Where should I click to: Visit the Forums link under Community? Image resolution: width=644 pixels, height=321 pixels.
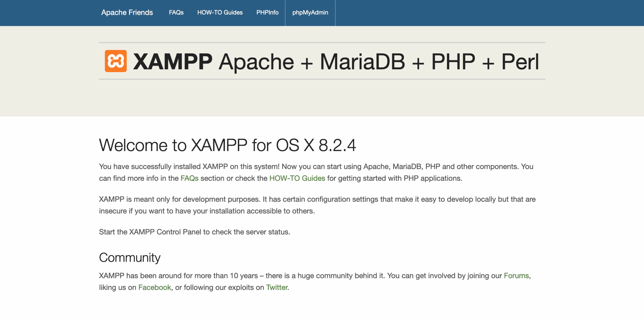pyautogui.click(x=516, y=276)
